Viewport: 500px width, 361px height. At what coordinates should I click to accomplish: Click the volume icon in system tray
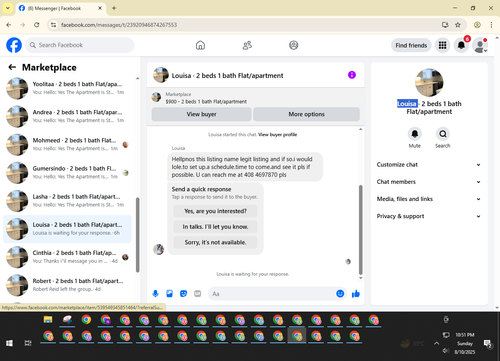446,351
